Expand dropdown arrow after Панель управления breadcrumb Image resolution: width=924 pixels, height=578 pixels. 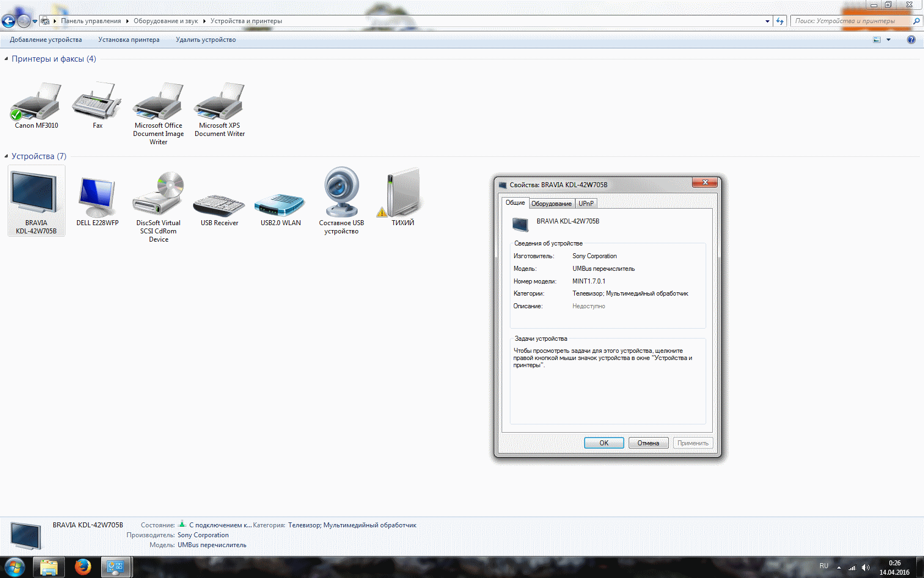click(127, 21)
